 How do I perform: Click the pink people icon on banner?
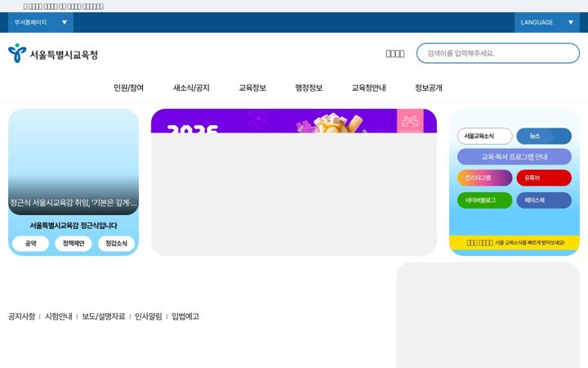click(410, 121)
